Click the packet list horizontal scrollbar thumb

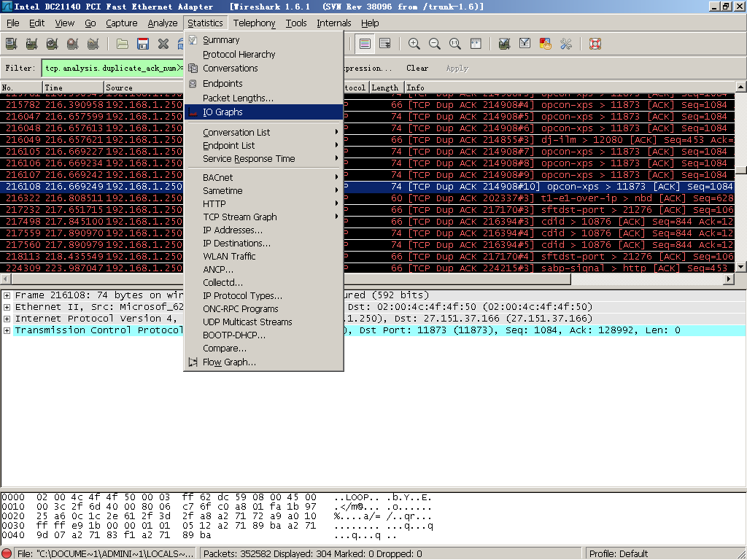point(290,279)
